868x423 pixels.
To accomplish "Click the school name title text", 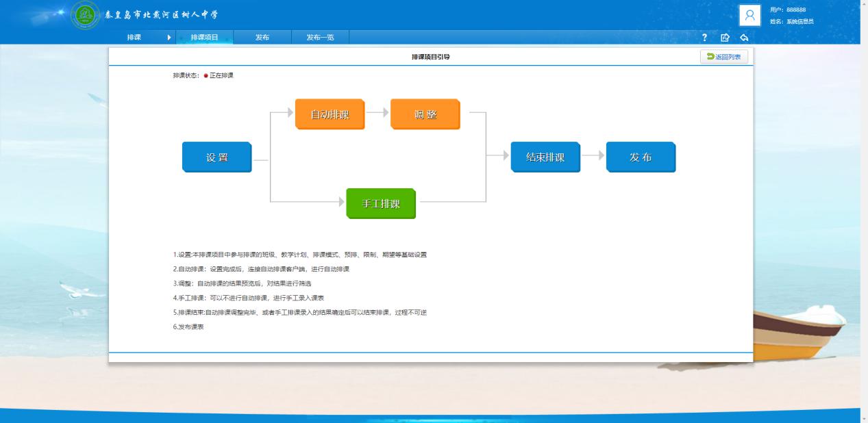I will (x=162, y=15).
